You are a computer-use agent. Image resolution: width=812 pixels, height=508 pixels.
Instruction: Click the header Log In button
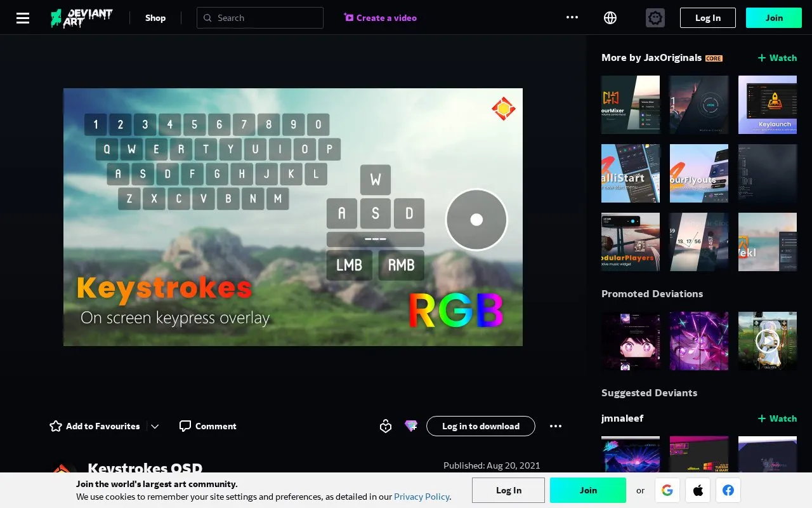coord(708,18)
